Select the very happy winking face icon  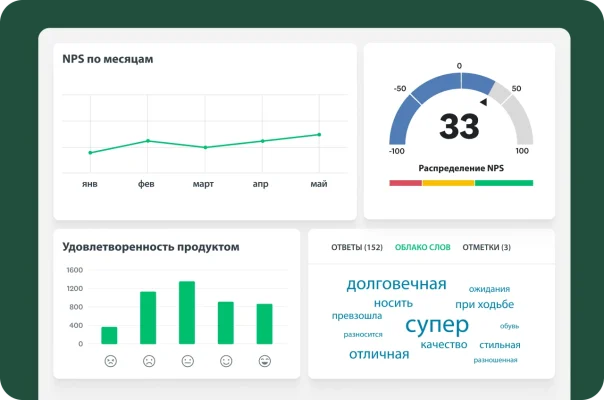pos(265,361)
